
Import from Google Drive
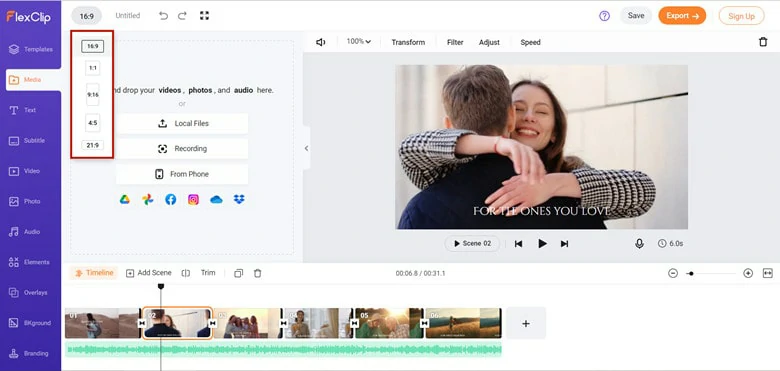[x=124, y=200]
